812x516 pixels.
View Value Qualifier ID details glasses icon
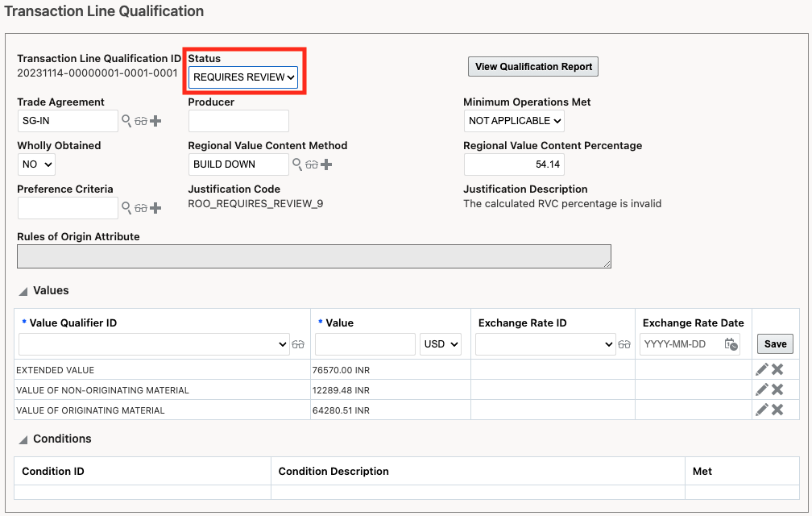coord(298,344)
